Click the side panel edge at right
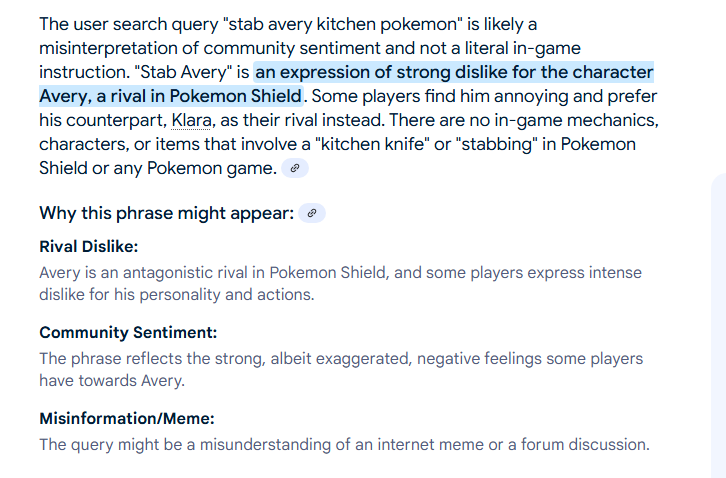 (x=719, y=326)
